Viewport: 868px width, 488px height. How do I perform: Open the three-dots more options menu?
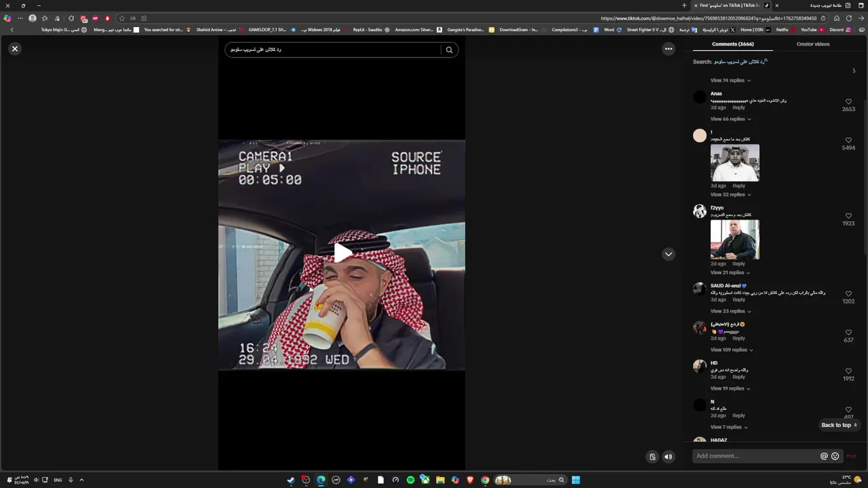pyautogui.click(x=669, y=49)
